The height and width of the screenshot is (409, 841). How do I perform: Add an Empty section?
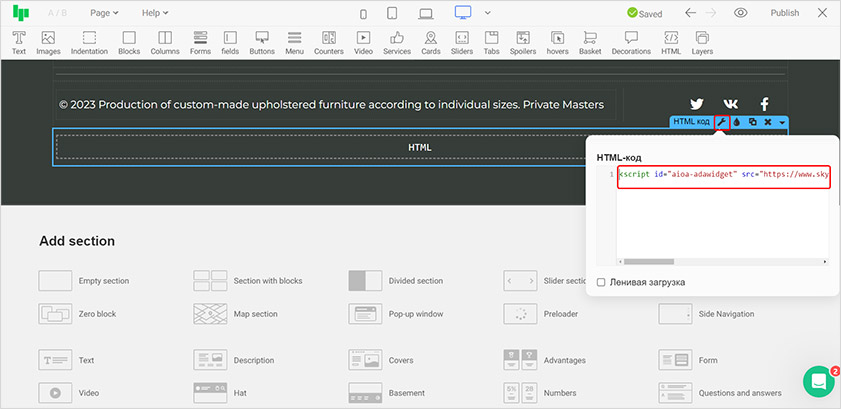point(84,281)
